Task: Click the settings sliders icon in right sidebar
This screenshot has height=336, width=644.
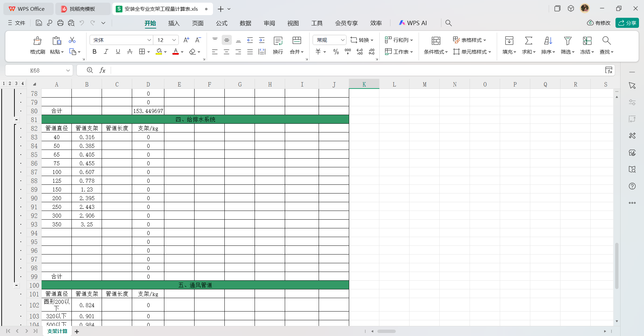Action: pos(632,102)
